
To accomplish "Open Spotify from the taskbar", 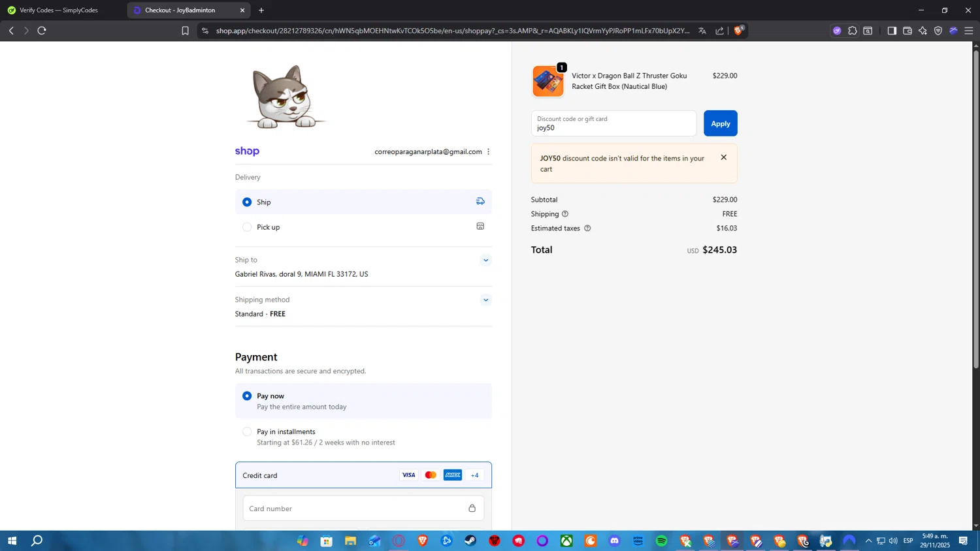I will point(662,541).
